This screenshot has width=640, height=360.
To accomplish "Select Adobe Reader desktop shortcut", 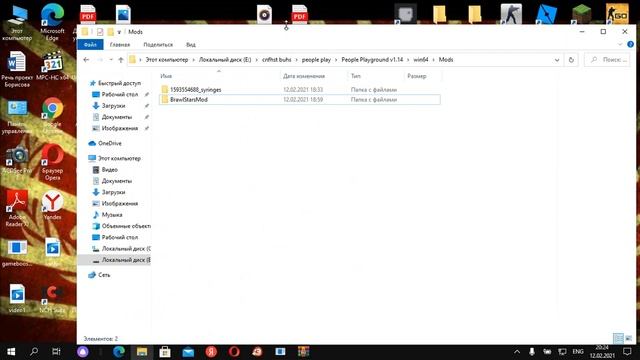I will point(17,208).
